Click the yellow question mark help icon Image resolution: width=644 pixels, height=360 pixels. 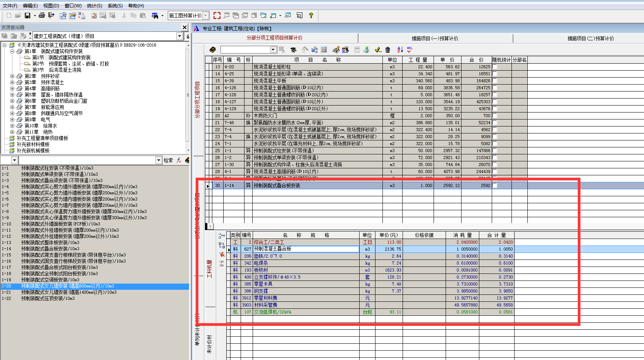311,16
